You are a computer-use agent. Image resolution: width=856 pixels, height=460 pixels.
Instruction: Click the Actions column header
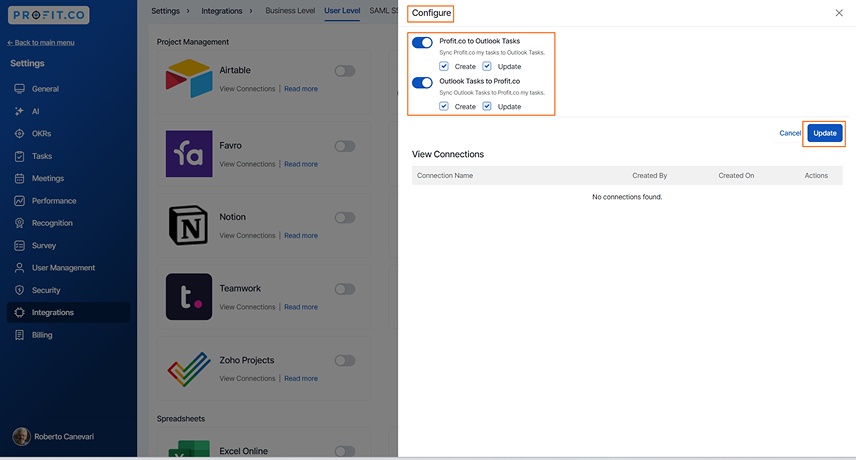816,176
